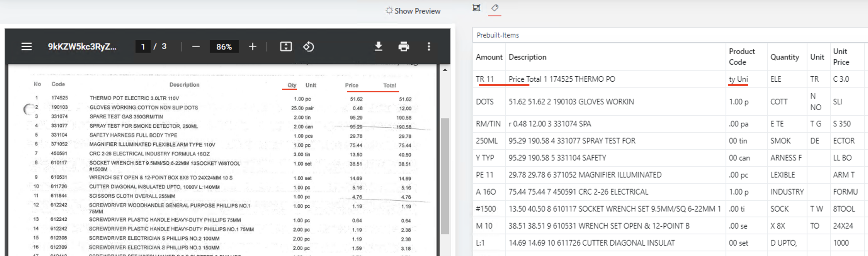Click the PDF scrollbar up arrow
Image resolution: width=868 pixels, height=256 pixels.
point(445,70)
